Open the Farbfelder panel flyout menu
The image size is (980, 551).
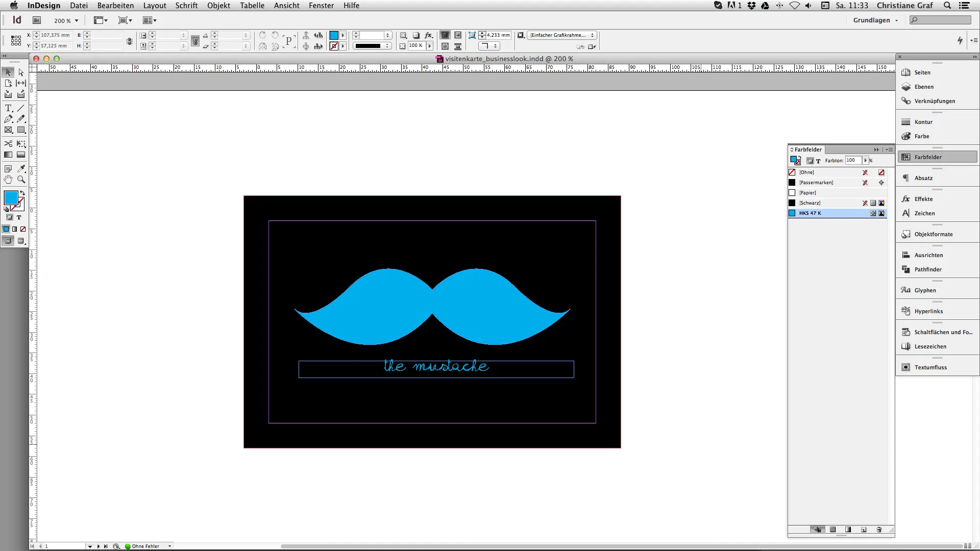click(890, 149)
